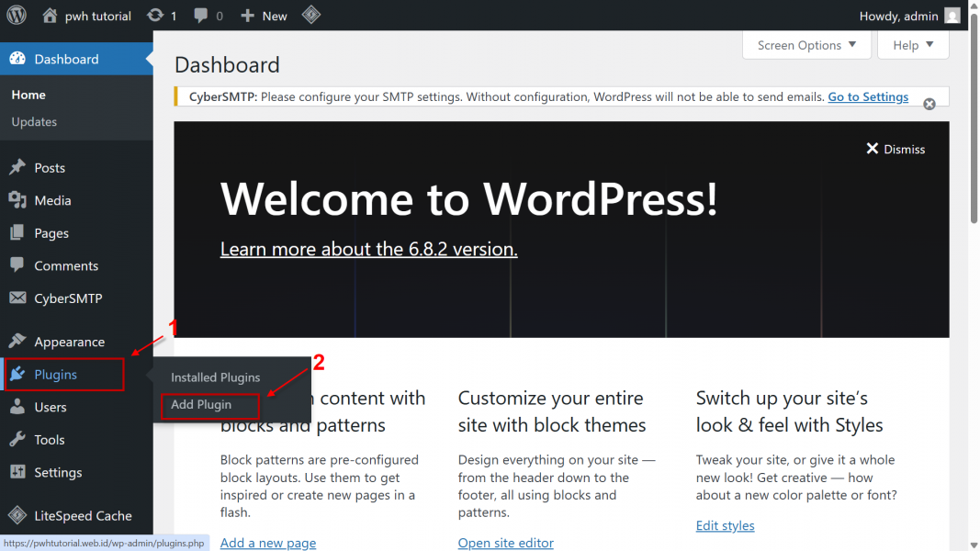
Task: Open the comments bubble in admin bar
Action: point(200,15)
